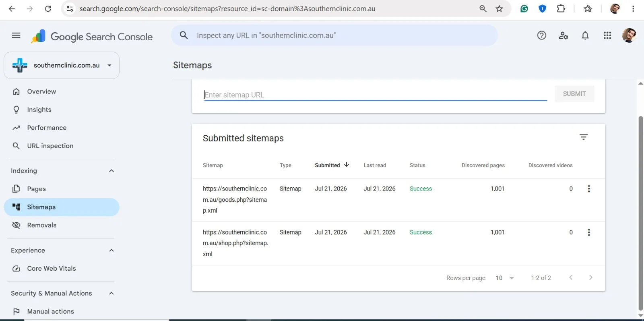Open the browser profile avatar
This screenshot has height=321, width=644.
(615, 8)
